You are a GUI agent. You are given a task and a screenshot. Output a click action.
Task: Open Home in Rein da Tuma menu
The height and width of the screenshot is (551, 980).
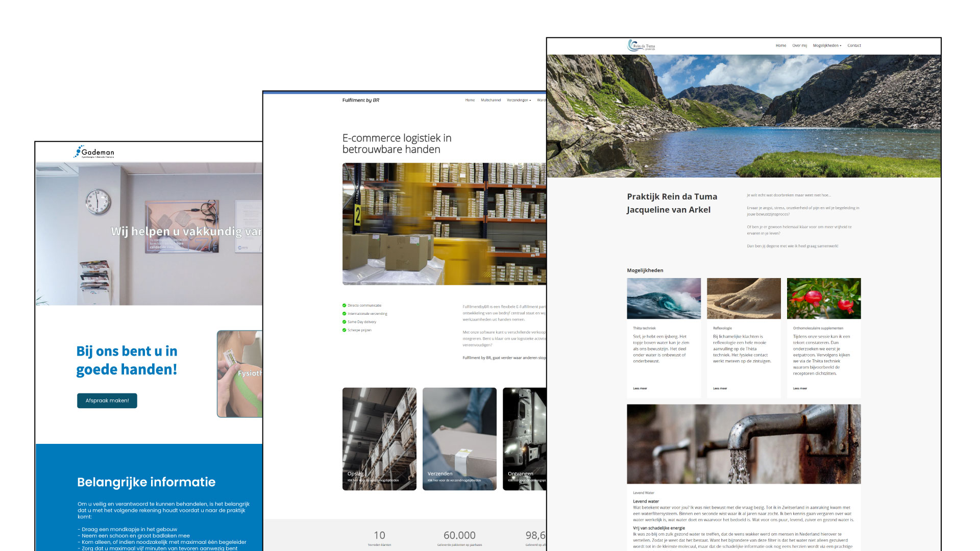click(781, 45)
